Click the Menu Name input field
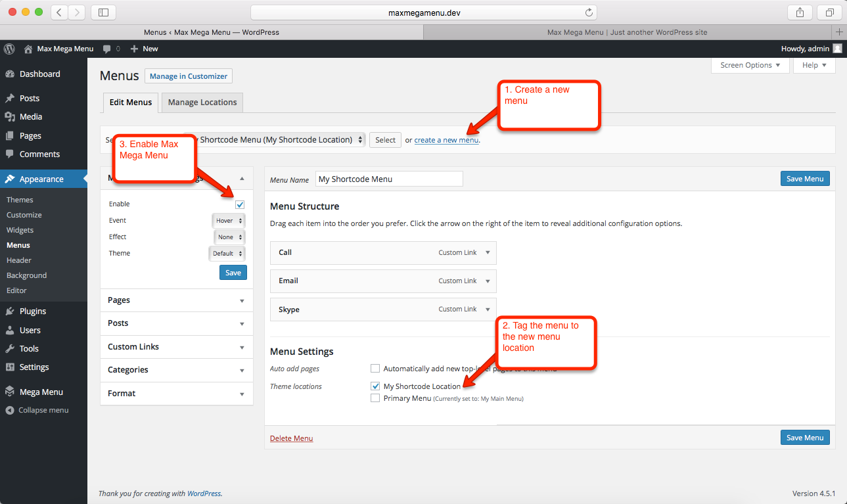Image resolution: width=847 pixels, height=504 pixels. [x=389, y=179]
